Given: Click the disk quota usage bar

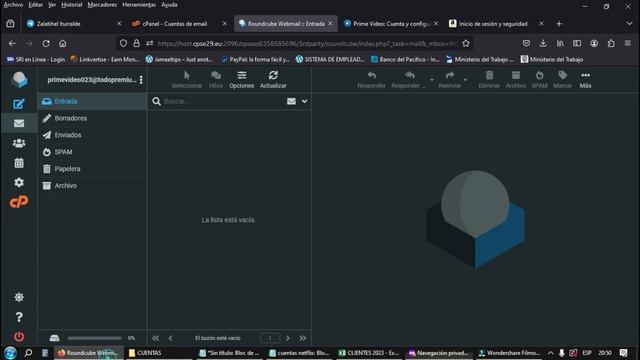Looking at the screenshot, I should pos(94,338).
